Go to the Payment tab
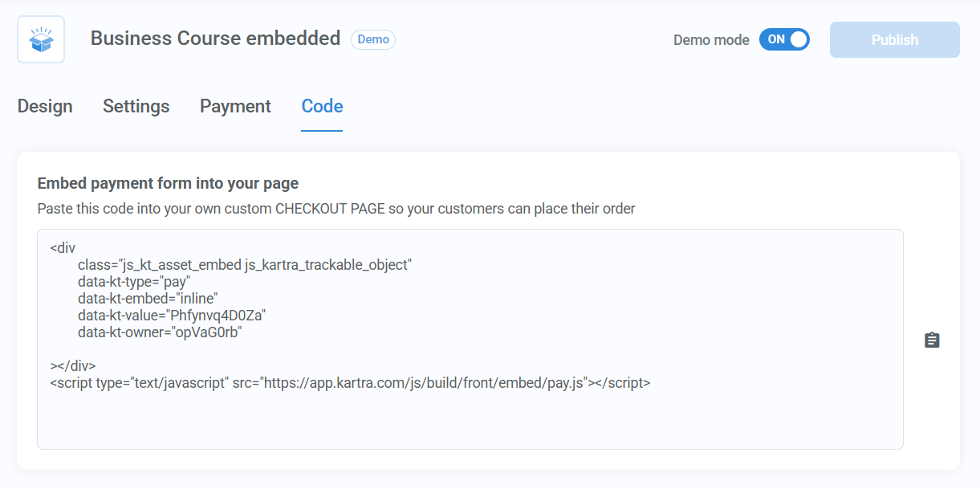This screenshot has width=980, height=489. [235, 106]
